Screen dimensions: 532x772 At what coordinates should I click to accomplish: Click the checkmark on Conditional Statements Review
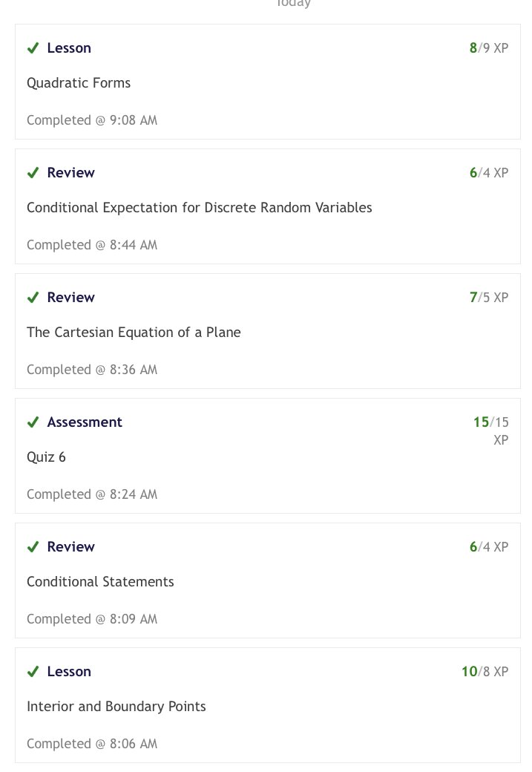(33, 546)
